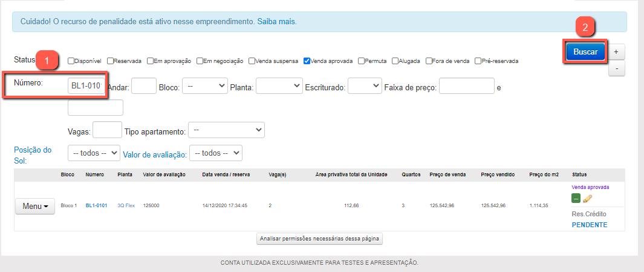Image resolution: width=644 pixels, height=272 pixels.
Task: Click the minus button below the plus button
Action: point(616,68)
